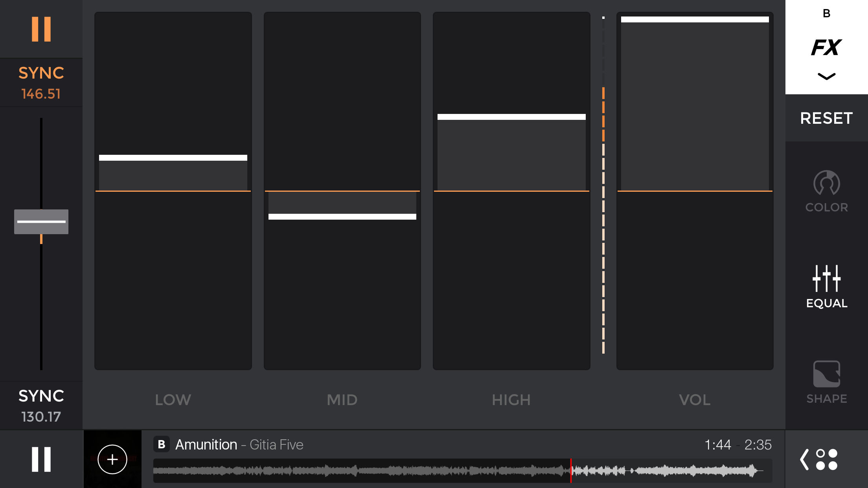Click the HIGH band EQ pad
Viewport: 868px width, 488px height.
(x=511, y=191)
